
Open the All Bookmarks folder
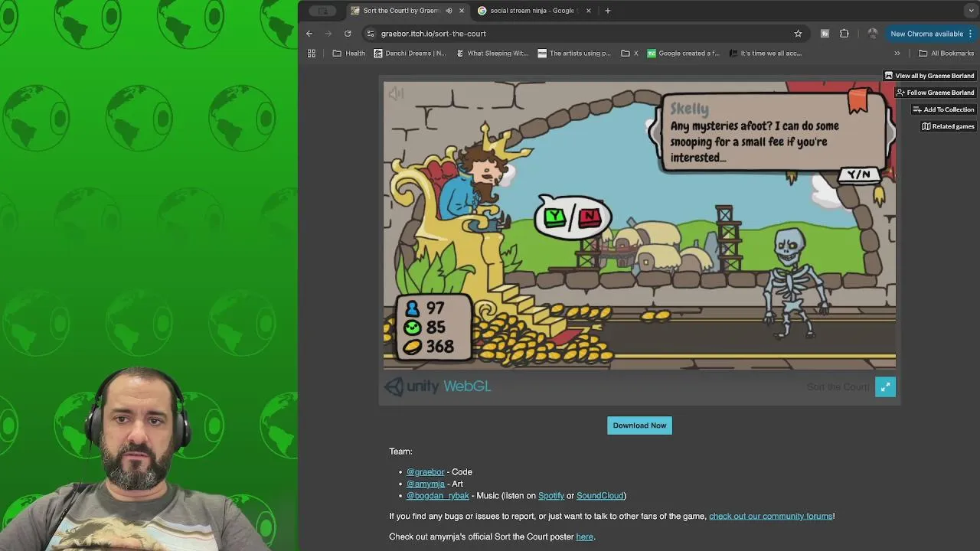(946, 54)
